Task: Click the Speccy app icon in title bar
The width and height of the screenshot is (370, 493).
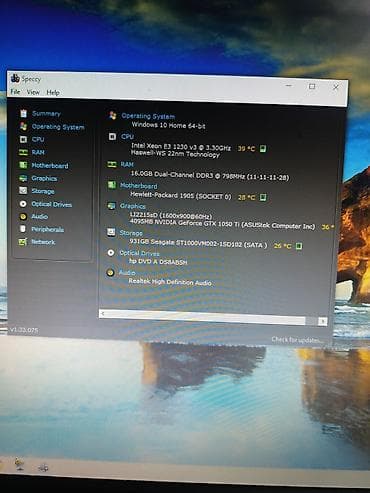Action: (x=15, y=79)
